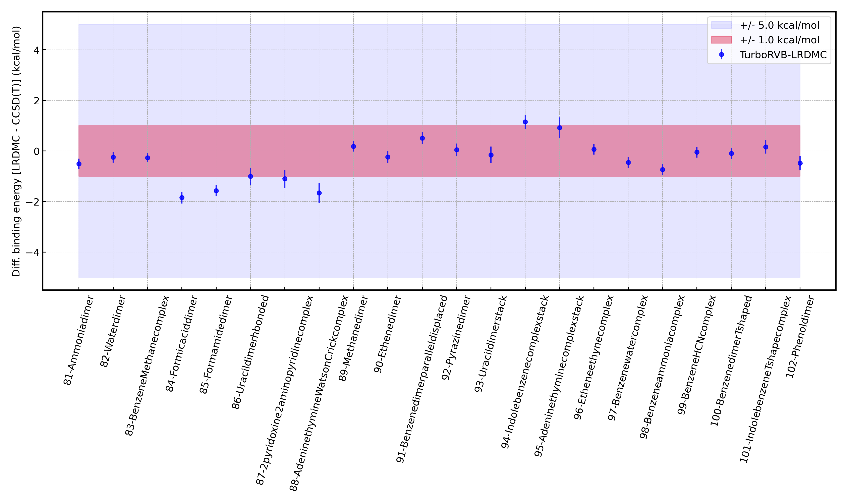Click the data point for 98-Benzeneammoniacomplex
848x504 pixels.
662,170
